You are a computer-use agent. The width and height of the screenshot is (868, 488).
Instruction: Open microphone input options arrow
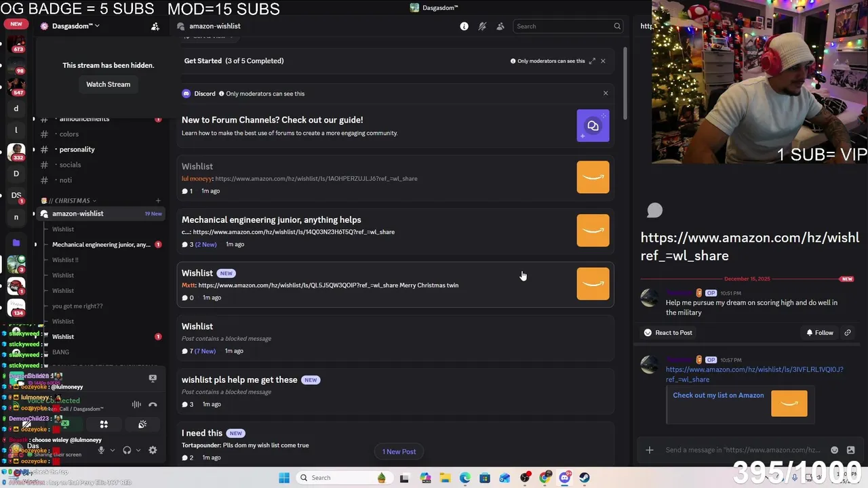click(x=113, y=450)
